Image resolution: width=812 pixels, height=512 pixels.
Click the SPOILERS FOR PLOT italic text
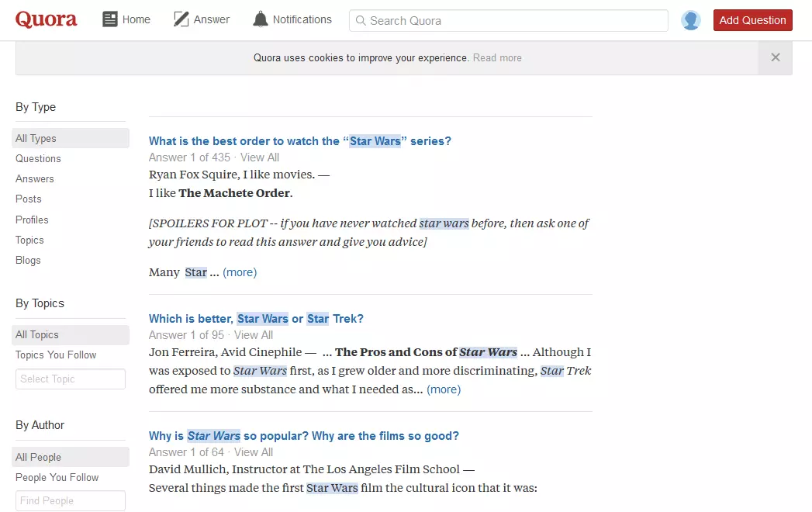(x=368, y=233)
